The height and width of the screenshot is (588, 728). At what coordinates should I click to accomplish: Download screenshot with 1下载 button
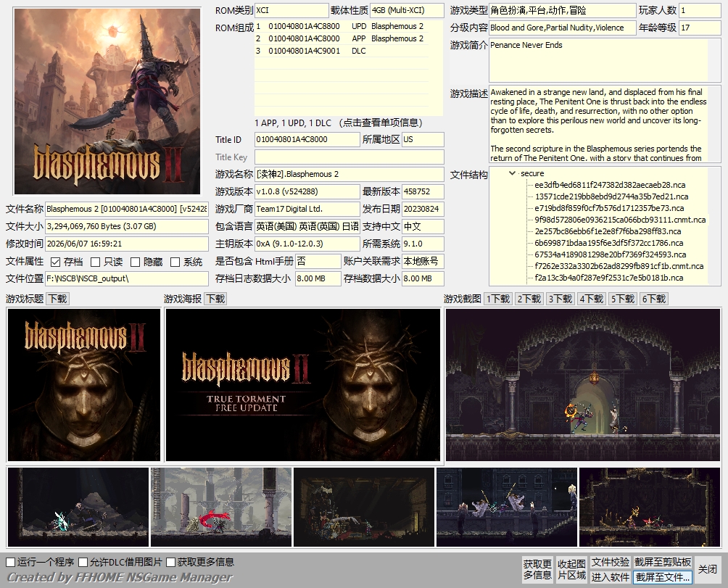click(498, 299)
